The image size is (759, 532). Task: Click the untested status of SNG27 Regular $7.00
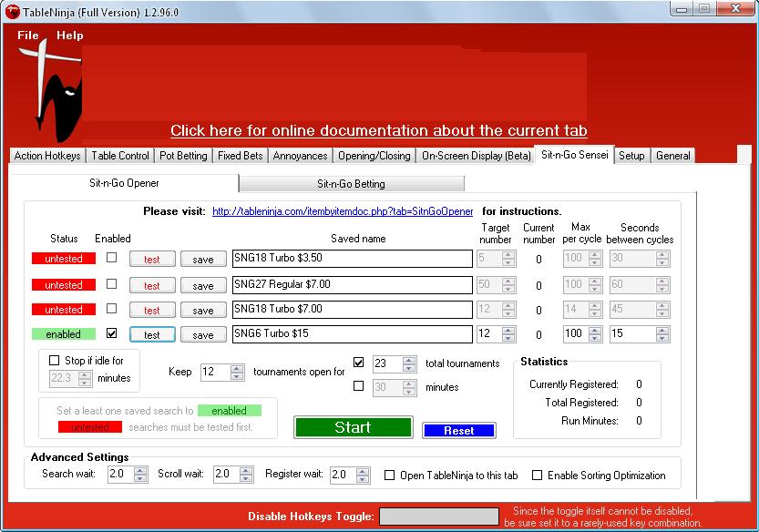[x=64, y=284]
